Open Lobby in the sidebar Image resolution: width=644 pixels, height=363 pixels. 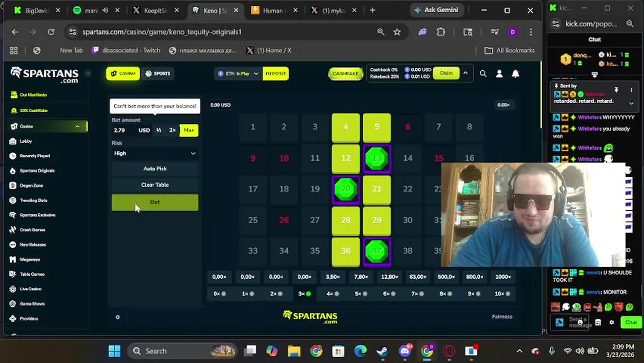25,141
